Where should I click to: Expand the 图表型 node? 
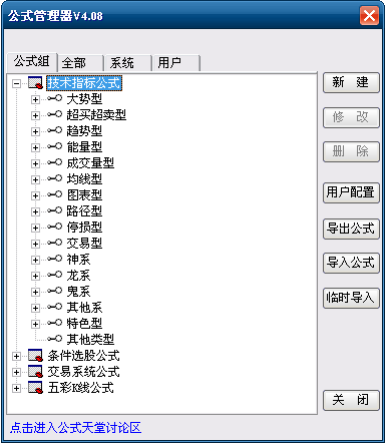pyautogui.click(x=35, y=195)
